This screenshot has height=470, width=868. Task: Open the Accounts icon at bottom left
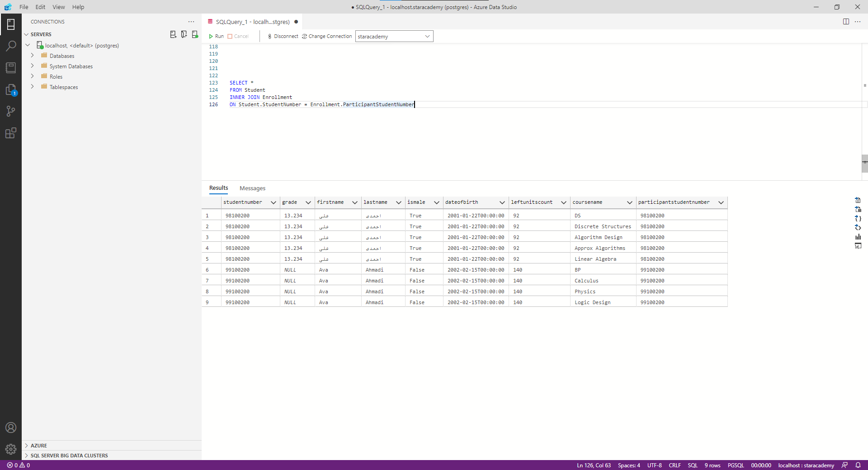tap(11, 428)
